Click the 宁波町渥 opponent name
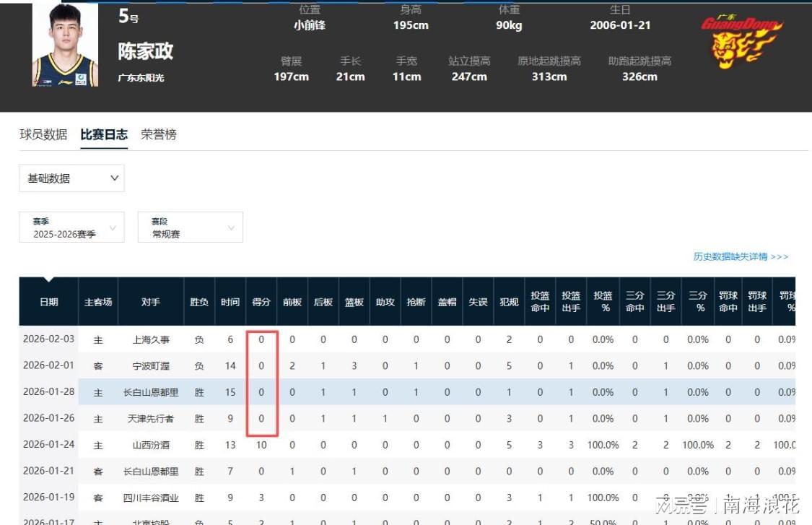This screenshot has width=812, height=525. click(149, 365)
